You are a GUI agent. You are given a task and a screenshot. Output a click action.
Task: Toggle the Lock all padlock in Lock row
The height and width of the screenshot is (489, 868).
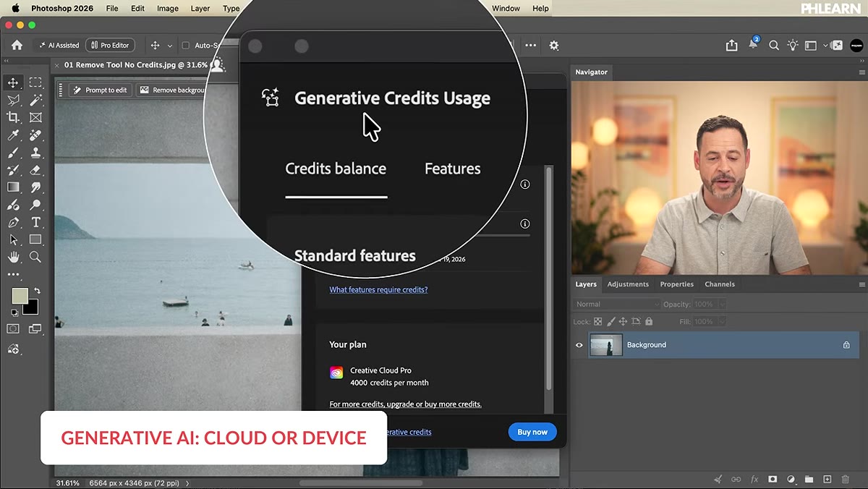coord(649,321)
